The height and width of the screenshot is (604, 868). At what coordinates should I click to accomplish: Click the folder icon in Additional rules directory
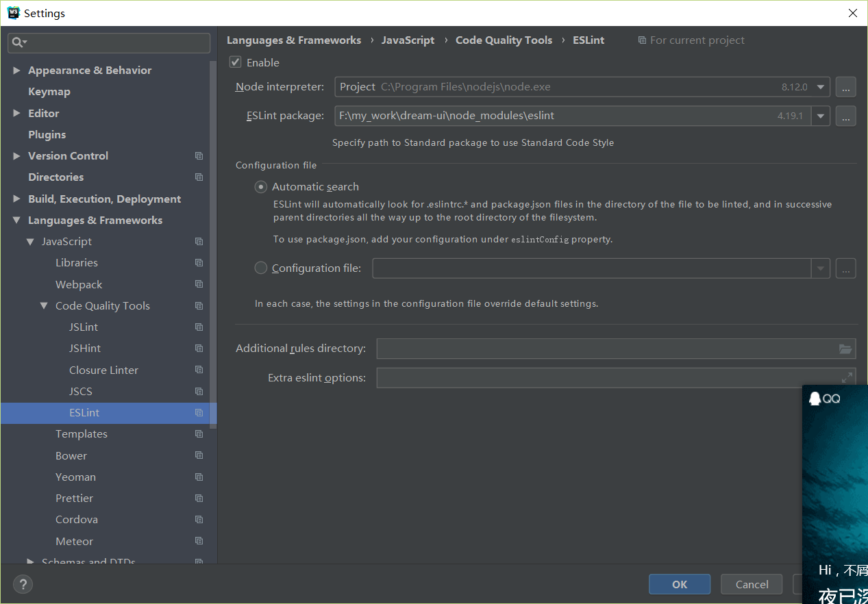pos(846,349)
